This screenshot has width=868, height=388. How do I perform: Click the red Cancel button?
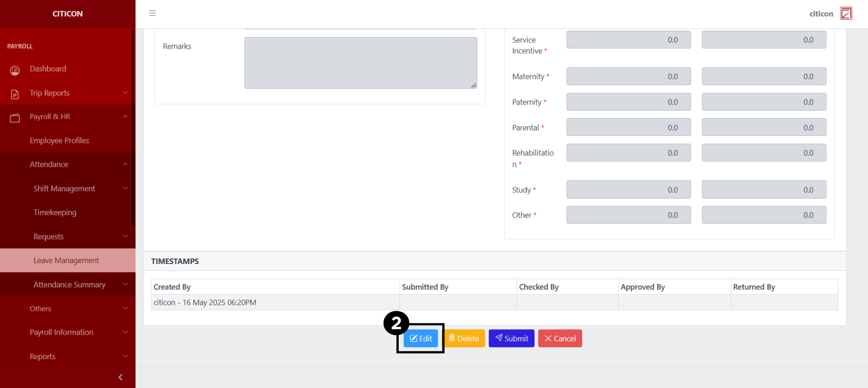click(x=560, y=338)
